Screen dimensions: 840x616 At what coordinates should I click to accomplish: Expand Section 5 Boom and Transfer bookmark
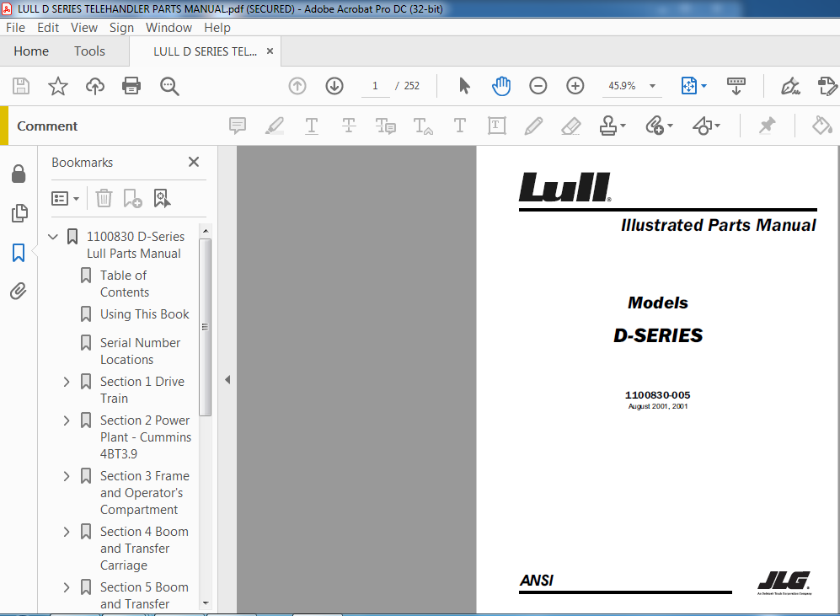coord(67,587)
